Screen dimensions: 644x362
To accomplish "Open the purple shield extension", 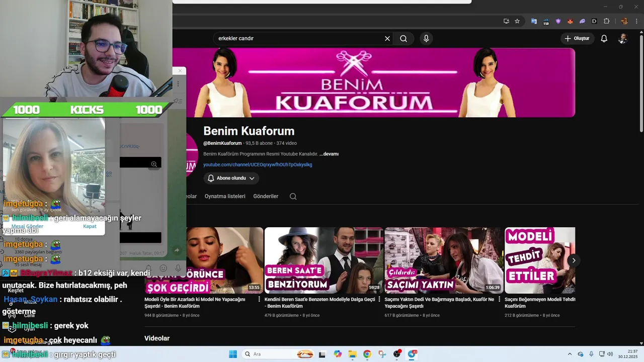I will click(558, 21).
